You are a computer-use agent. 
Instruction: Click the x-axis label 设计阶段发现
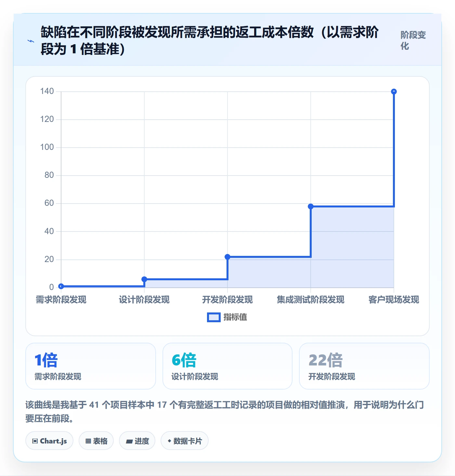point(144,299)
